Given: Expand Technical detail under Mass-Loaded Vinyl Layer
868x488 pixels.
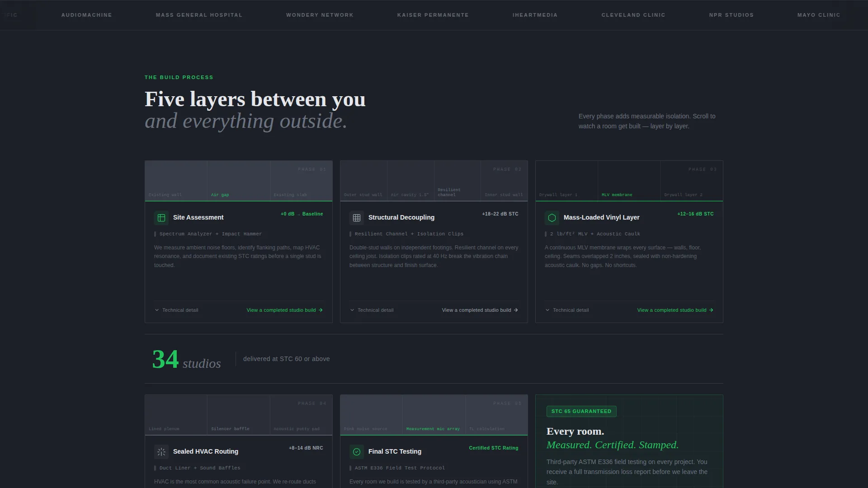Looking at the screenshot, I should click(x=567, y=310).
